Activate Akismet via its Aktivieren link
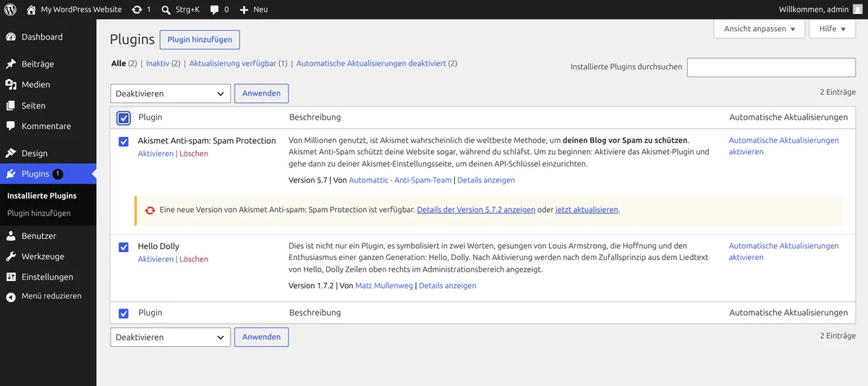 pos(156,154)
